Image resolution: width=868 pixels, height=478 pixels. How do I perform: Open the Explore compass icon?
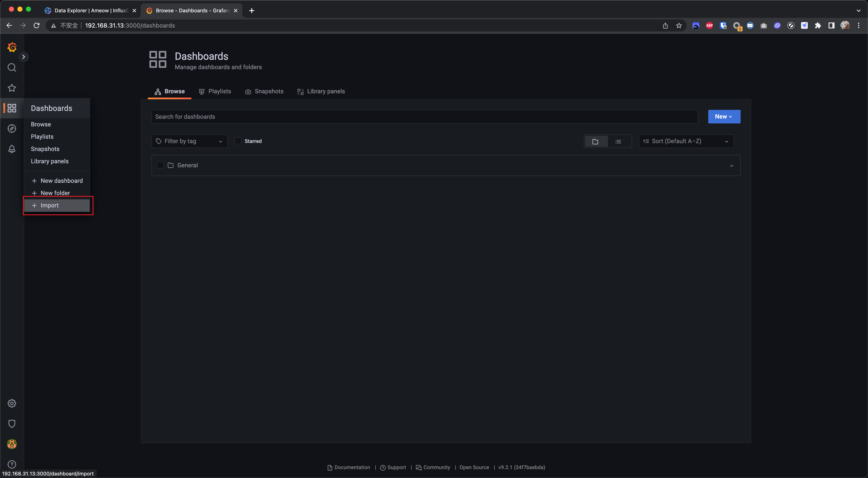12,129
